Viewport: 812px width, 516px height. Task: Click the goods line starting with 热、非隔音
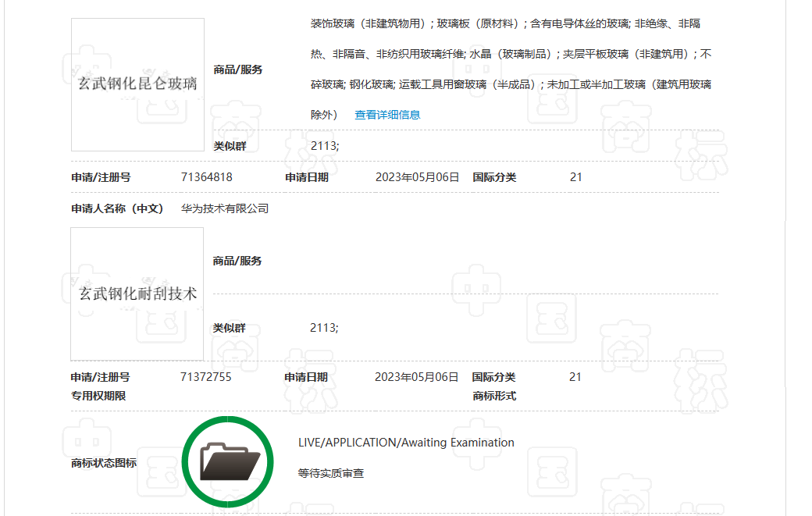[x=511, y=54]
